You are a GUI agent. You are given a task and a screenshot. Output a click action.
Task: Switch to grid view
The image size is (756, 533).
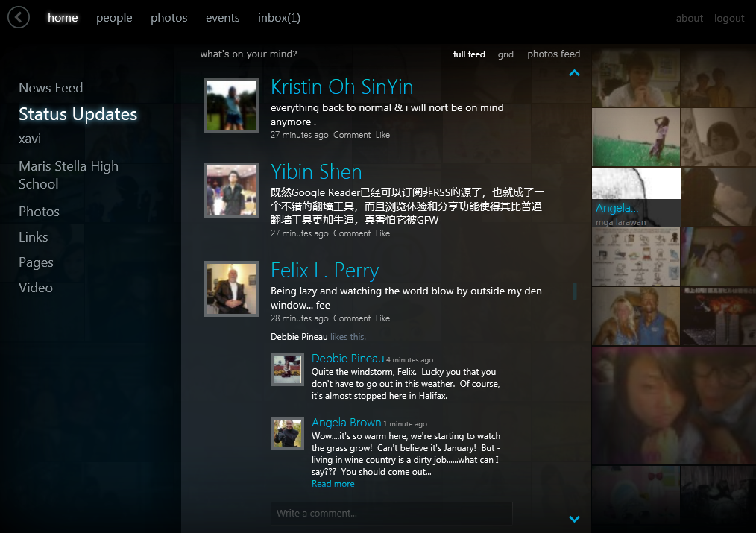505,54
